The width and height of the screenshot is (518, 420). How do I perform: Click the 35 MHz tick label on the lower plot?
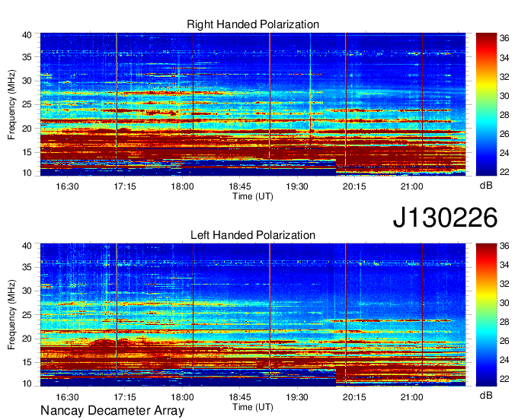27,268
